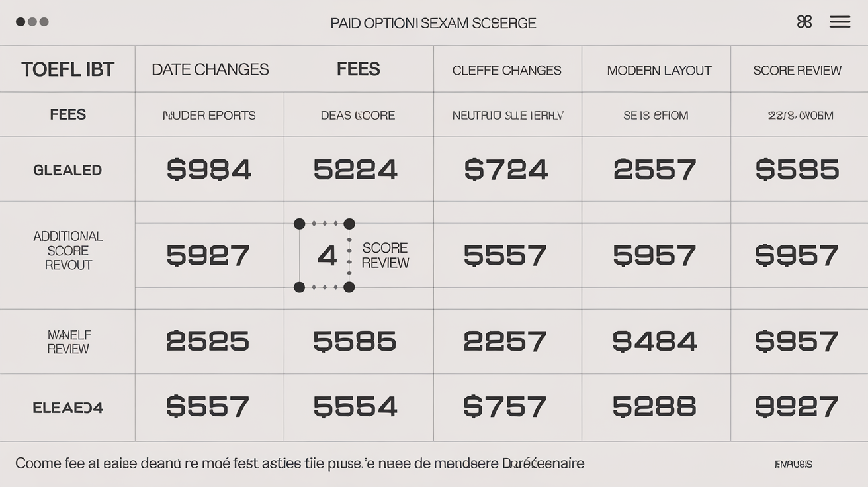Select the bottom-left selection handle dot
Screen dimensions: 868x487
click(x=299, y=287)
